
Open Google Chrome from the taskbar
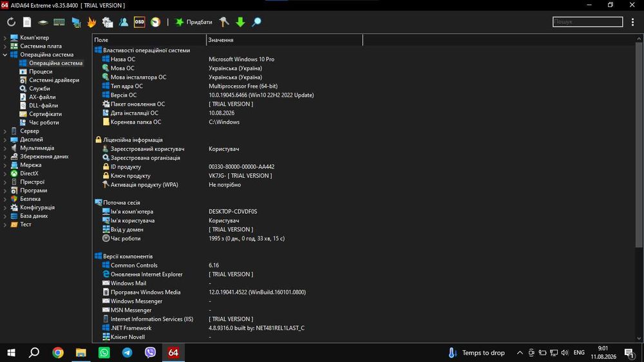(x=58, y=352)
